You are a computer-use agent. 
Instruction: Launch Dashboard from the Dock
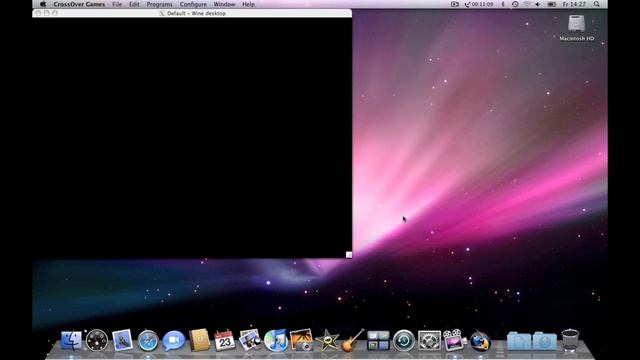coord(97,340)
